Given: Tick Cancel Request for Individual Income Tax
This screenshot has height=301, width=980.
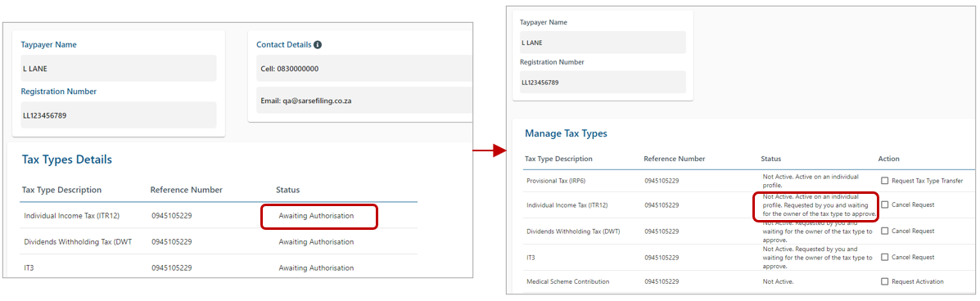Looking at the screenshot, I should [884, 204].
